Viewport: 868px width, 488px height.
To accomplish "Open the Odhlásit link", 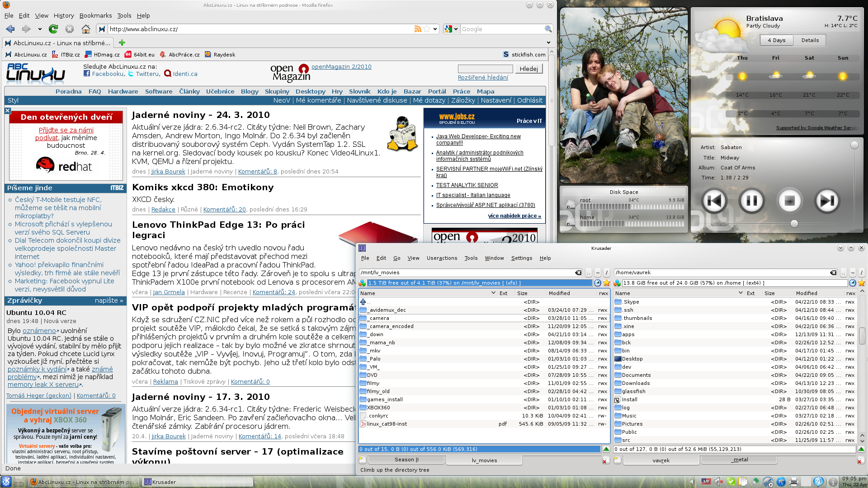I will (529, 100).
